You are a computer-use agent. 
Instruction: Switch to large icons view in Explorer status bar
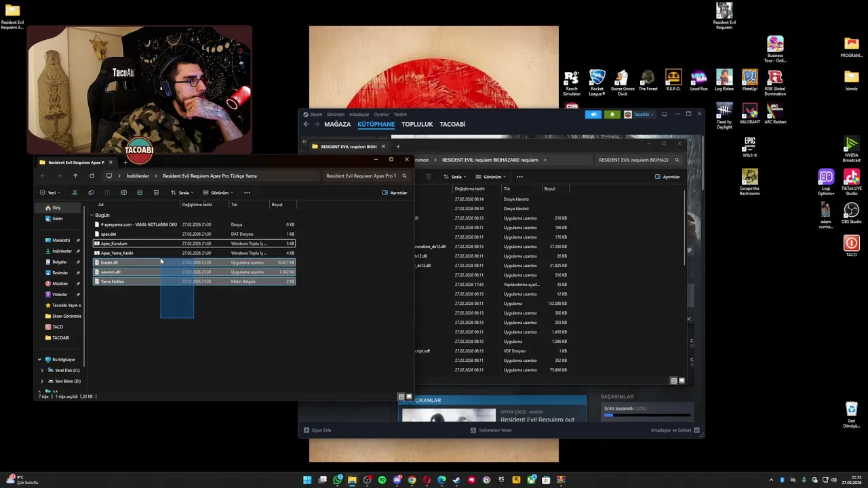409,396
